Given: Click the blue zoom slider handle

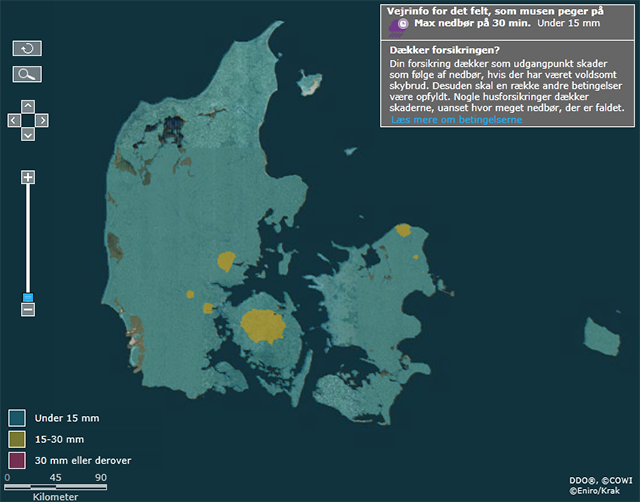Looking at the screenshot, I should click(28, 297).
